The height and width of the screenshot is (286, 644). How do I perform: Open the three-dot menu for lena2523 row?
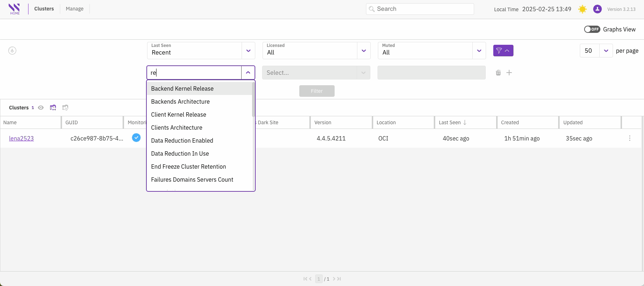point(629,138)
